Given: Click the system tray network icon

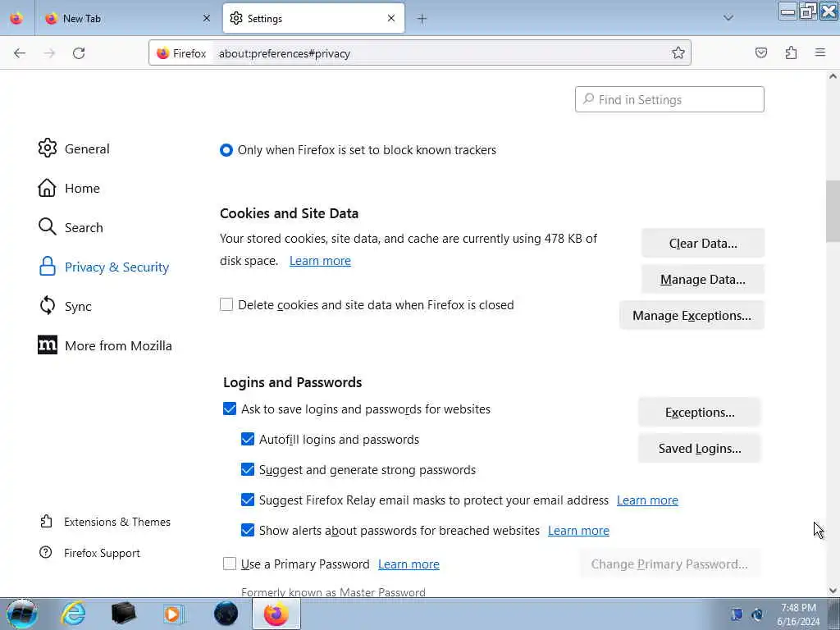Looking at the screenshot, I should click(x=757, y=614).
